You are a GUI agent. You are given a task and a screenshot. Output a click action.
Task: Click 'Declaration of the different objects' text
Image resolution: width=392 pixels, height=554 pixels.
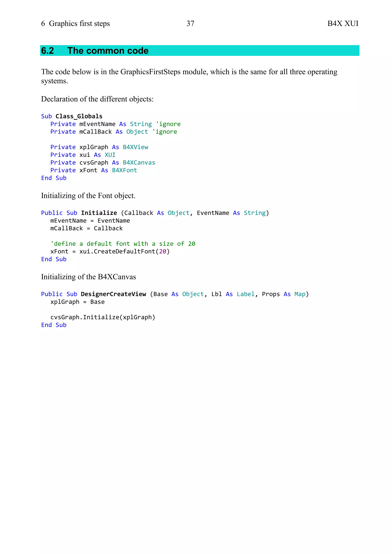pyautogui.click(x=97, y=99)
